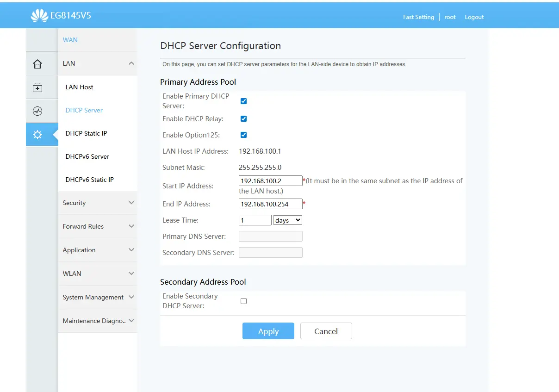Expand the System Management section
The image size is (559, 392).
pos(98,297)
